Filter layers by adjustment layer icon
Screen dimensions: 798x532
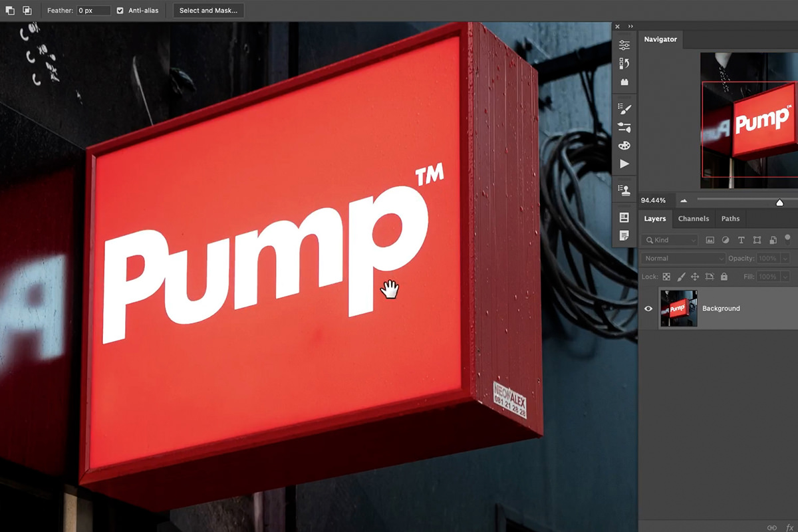(x=726, y=240)
